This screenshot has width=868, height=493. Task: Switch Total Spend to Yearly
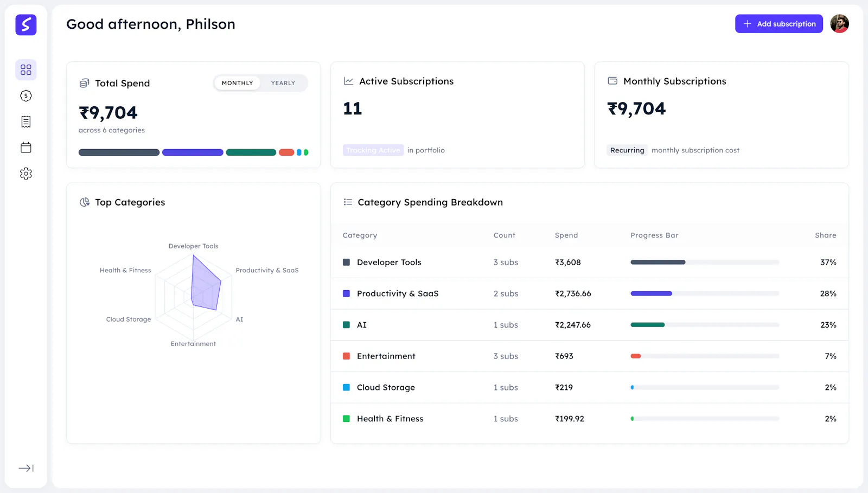[283, 83]
